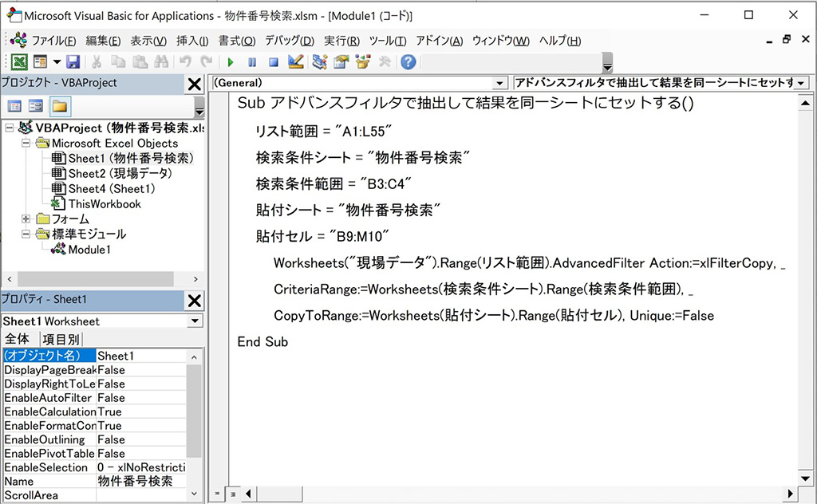Open Find with the binoculars icon
The image size is (817, 504).
pos(161,62)
